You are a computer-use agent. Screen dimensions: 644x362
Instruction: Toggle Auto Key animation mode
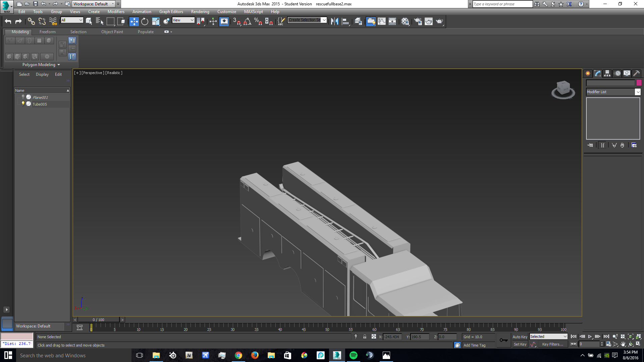point(520,337)
